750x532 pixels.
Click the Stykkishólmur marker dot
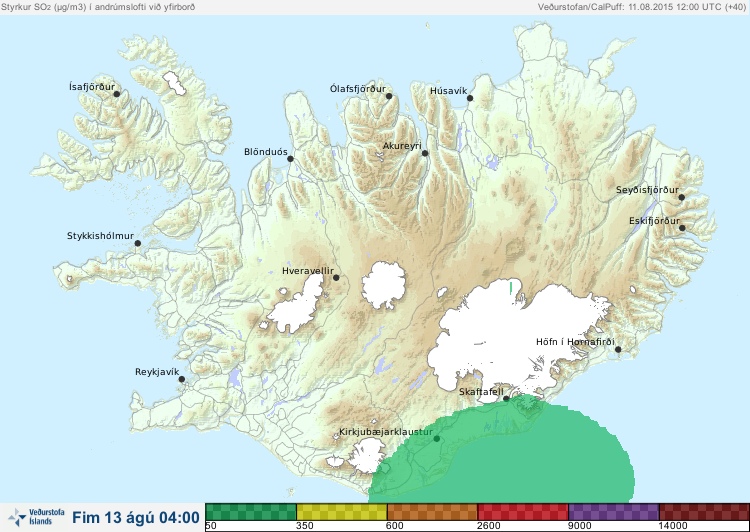[x=138, y=244]
